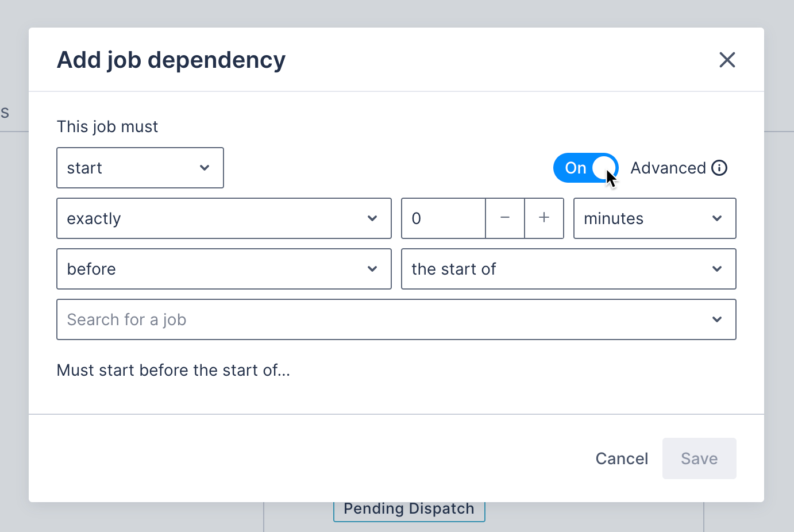The height and width of the screenshot is (532, 794).
Task: Open the start dropdown
Action: [140, 168]
